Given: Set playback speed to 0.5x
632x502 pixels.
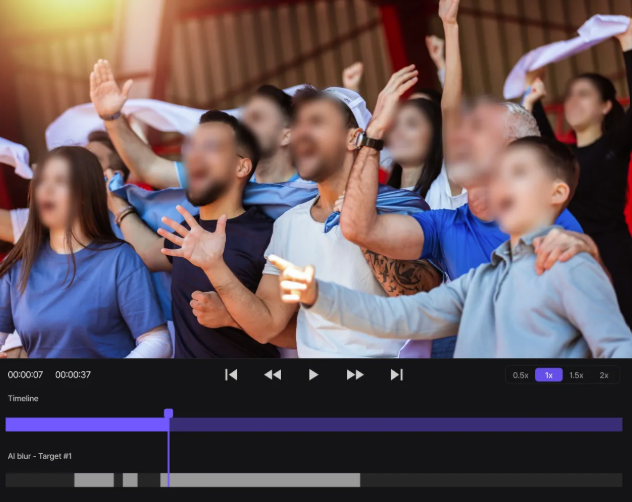Looking at the screenshot, I should [x=521, y=375].
